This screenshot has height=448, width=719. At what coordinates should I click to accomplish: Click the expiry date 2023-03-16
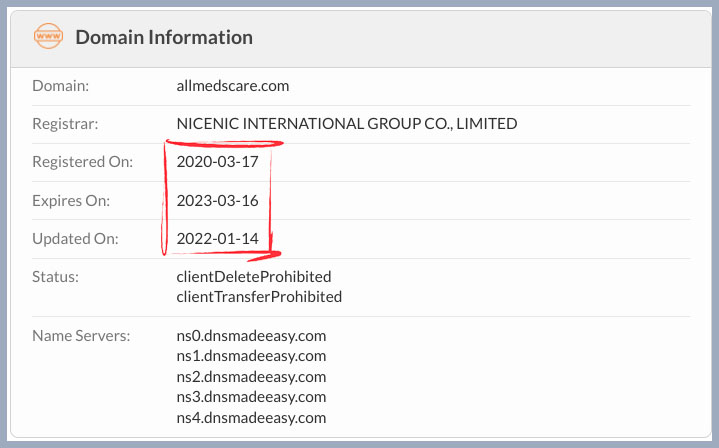(217, 201)
